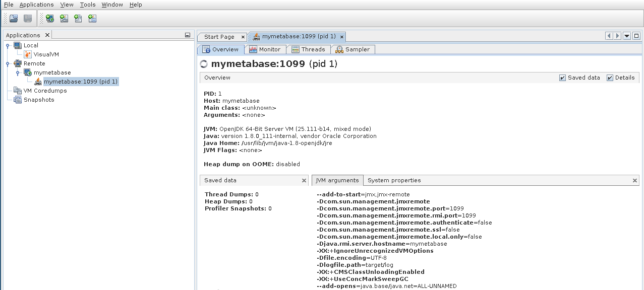The image size is (644, 290).
Task: Click the Add Application Snapshot toolbar icon
Action: (x=91, y=18)
